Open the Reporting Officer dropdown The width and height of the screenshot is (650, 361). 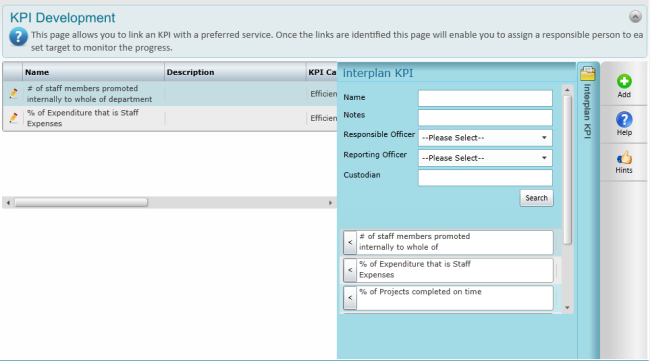485,158
